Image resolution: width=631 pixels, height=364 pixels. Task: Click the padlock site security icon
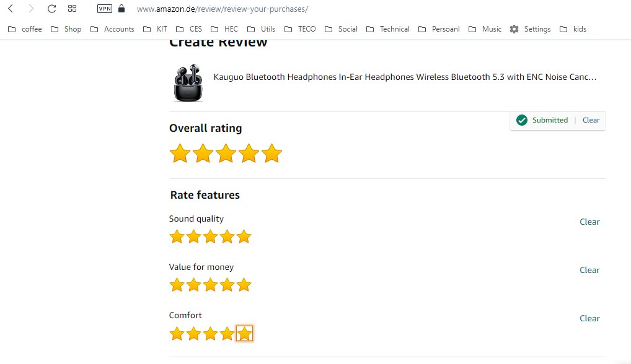pos(121,9)
